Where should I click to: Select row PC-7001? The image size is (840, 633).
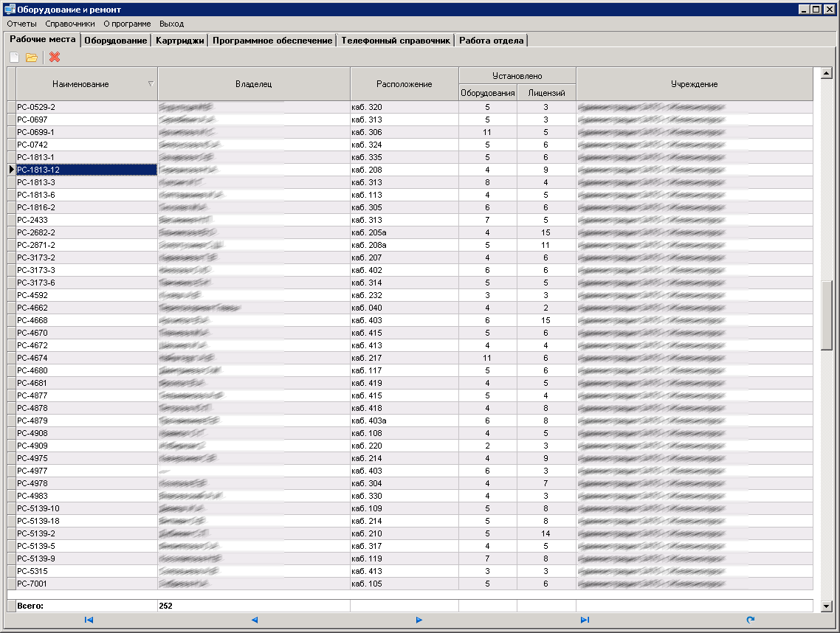tap(410, 584)
